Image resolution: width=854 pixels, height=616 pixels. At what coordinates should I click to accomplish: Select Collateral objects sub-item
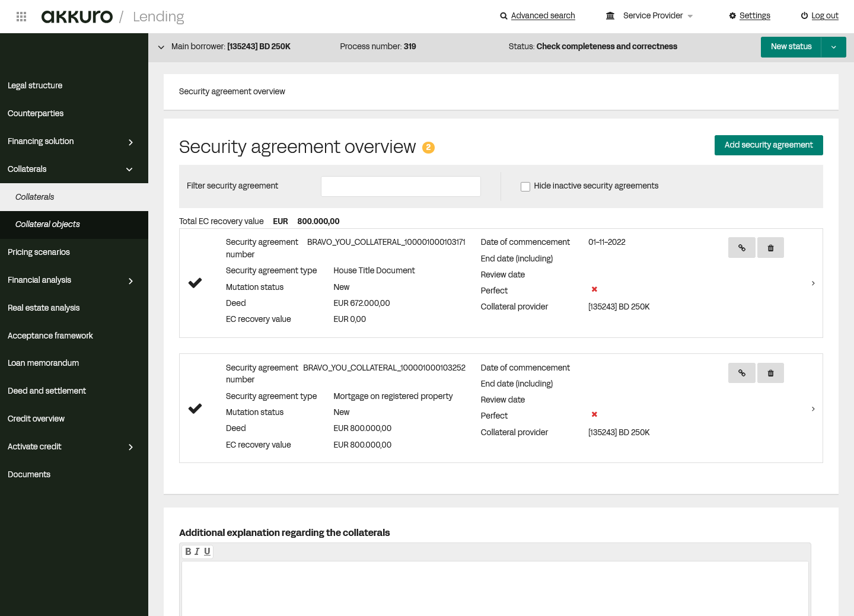point(74,225)
